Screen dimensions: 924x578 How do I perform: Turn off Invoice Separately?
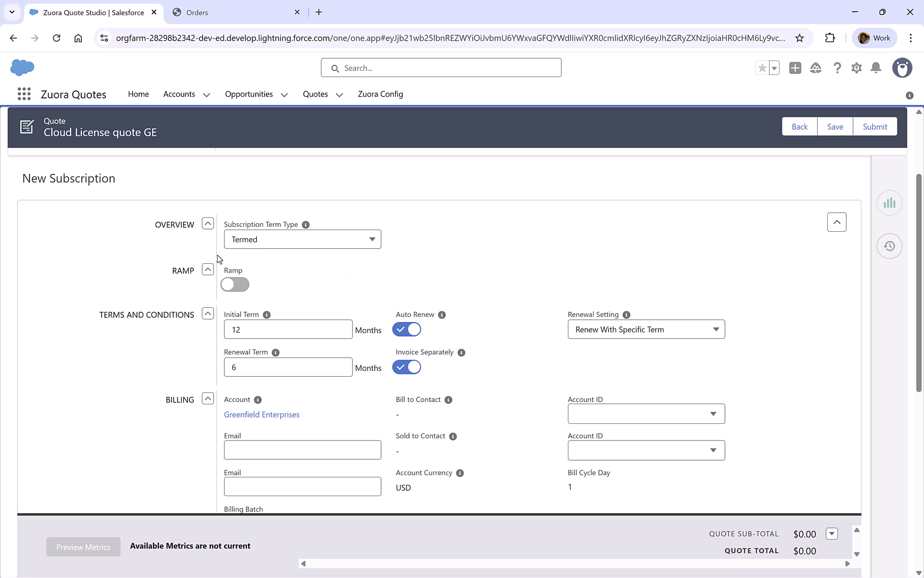click(406, 367)
